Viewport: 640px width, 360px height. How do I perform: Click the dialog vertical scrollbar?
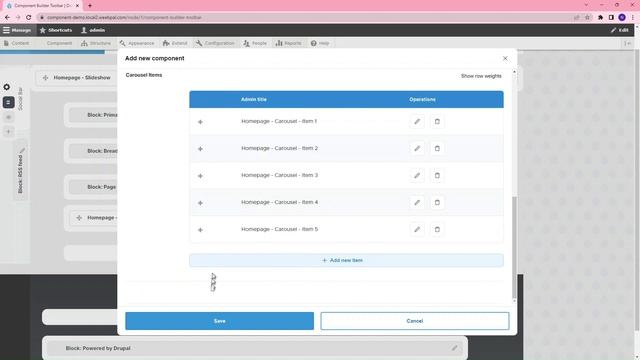(514, 247)
